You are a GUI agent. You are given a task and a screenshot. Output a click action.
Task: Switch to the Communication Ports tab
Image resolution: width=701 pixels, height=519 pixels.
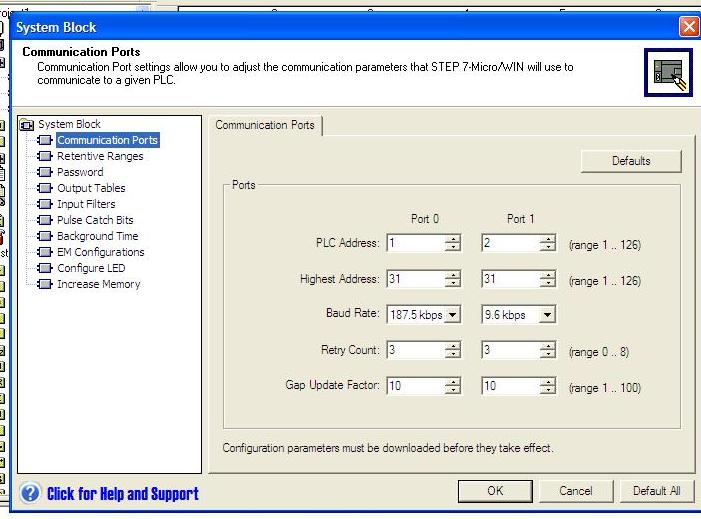pyautogui.click(x=265, y=125)
